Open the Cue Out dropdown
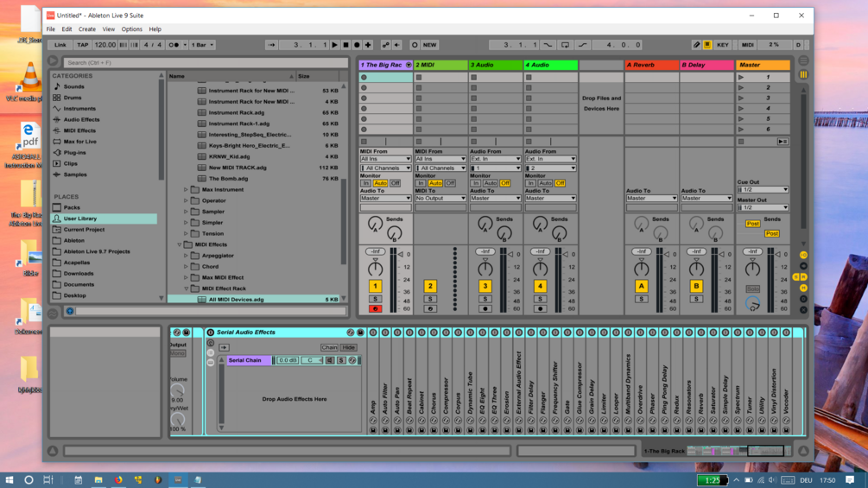The height and width of the screenshot is (488, 868). [x=763, y=190]
